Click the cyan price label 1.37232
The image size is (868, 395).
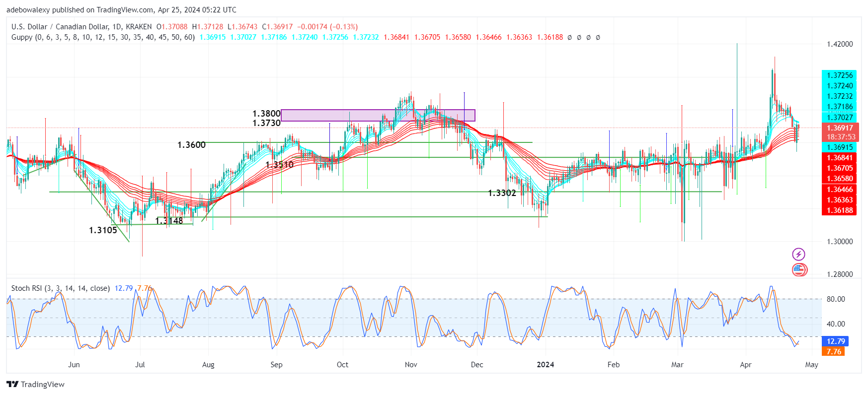839,96
